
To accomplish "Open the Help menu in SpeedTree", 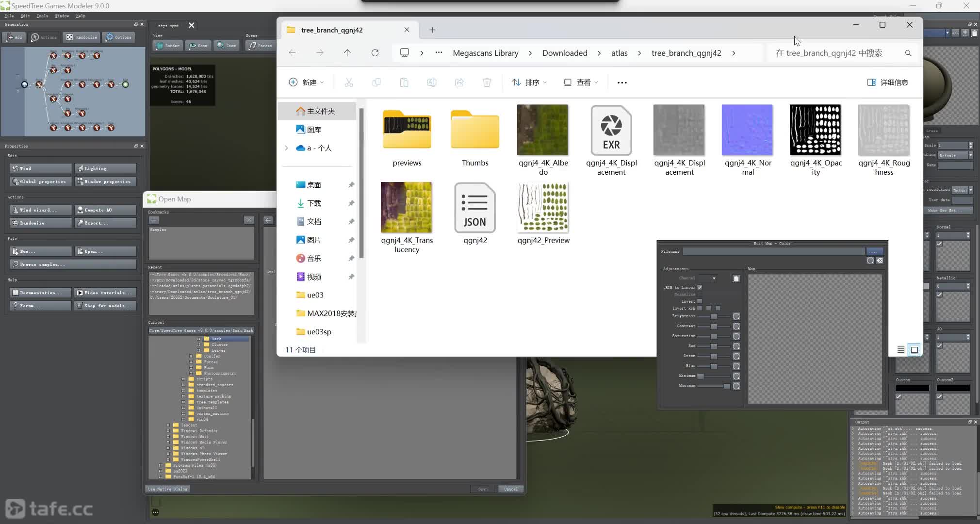I will pyautogui.click(x=81, y=16).
